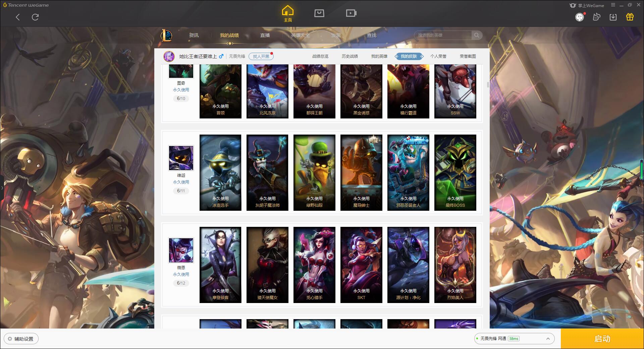
Task: Open the gift box icon
Action: click(630, 17)
